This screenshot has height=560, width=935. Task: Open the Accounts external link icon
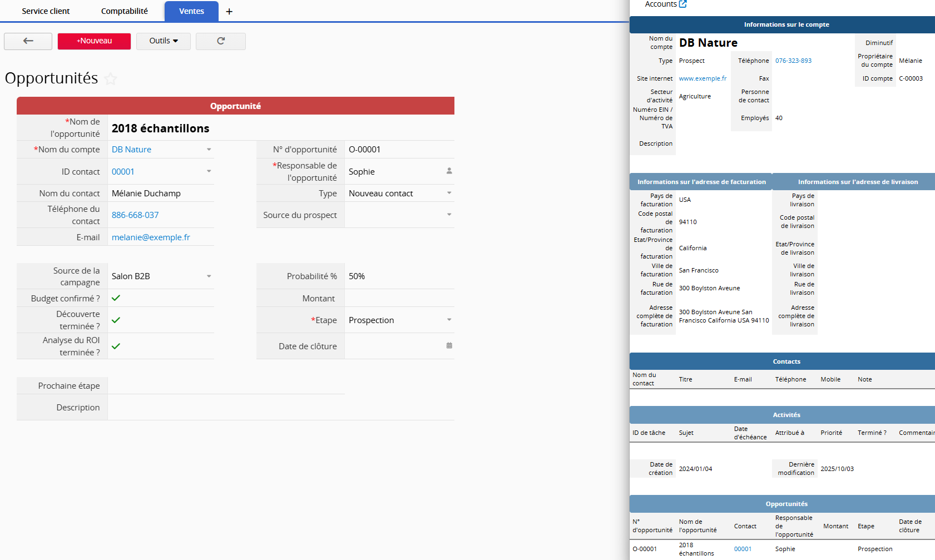682,4
